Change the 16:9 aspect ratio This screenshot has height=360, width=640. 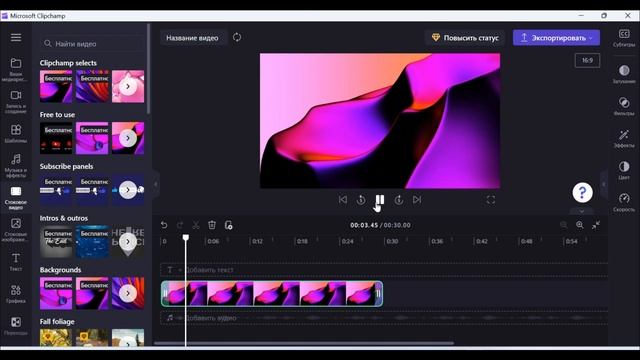[587, 60]
